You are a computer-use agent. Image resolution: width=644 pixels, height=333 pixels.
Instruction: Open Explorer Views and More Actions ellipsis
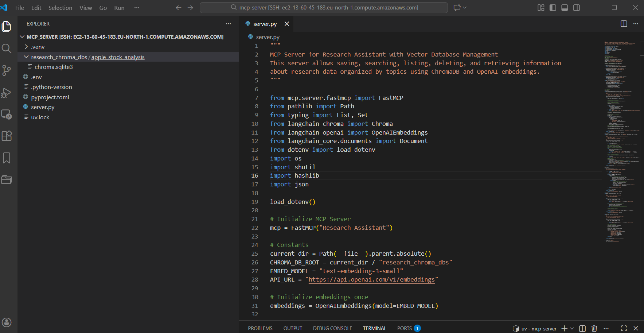point(229,24)
